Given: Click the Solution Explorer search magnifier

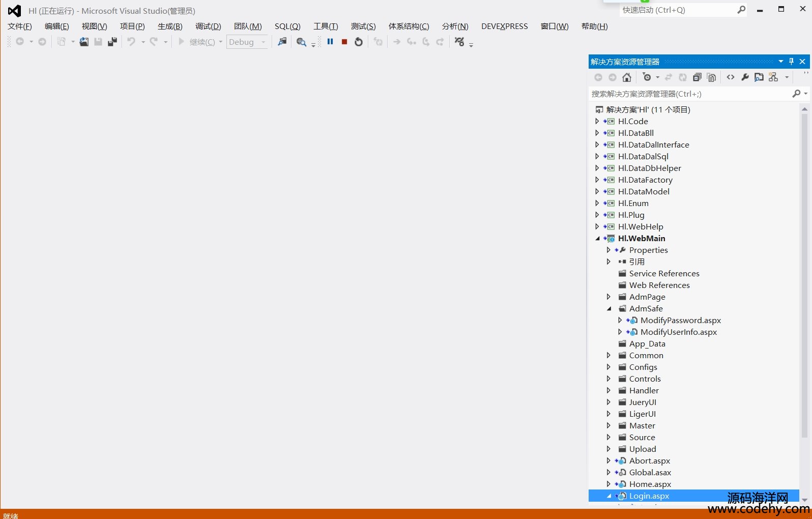Looking at the screenshot, I should [x=796, y=94].
